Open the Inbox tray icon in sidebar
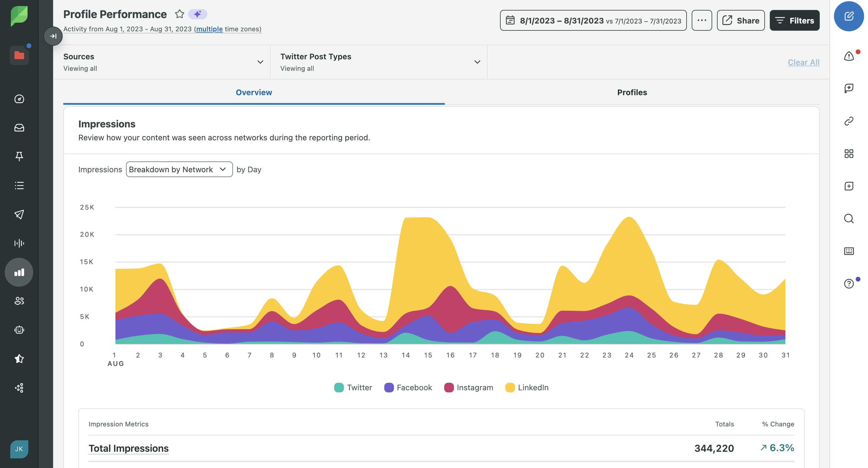Screen dimensions: 868x468 19,128
